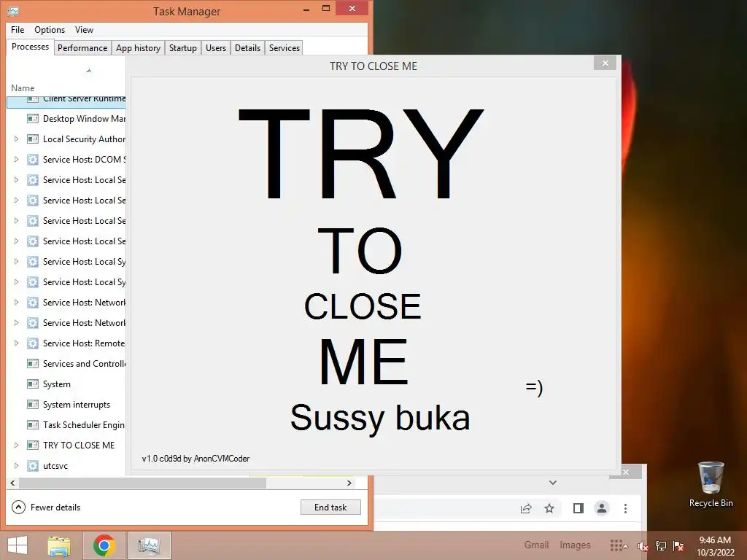Show hidden system tray icons
This screenshot has width=747, height=560.
(x=625, y=546)
